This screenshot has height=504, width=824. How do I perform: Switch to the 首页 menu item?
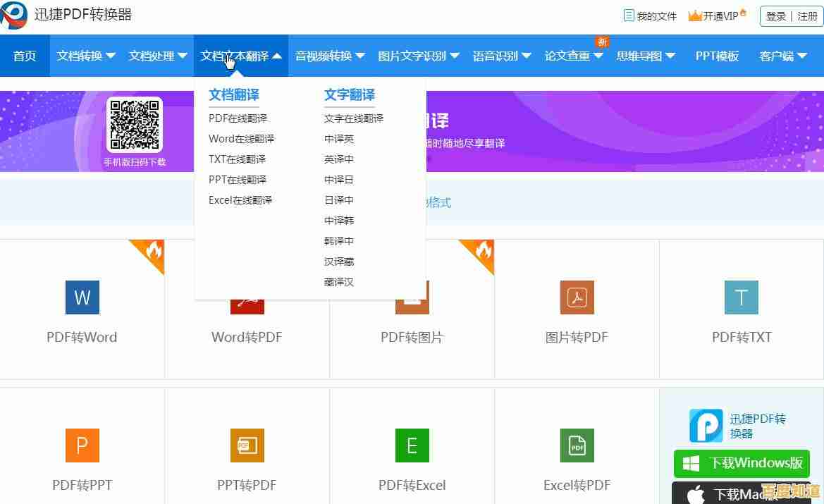[x=25, y=56]
